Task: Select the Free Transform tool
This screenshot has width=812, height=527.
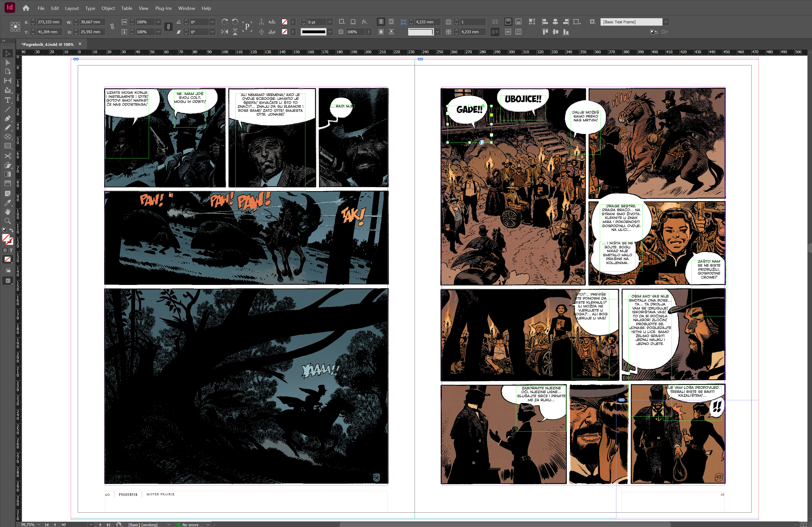Action: click(8, 165)
